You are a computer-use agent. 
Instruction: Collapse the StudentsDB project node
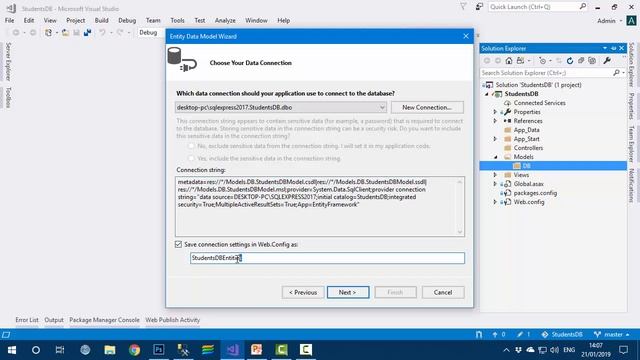click(x=487, y=94)
